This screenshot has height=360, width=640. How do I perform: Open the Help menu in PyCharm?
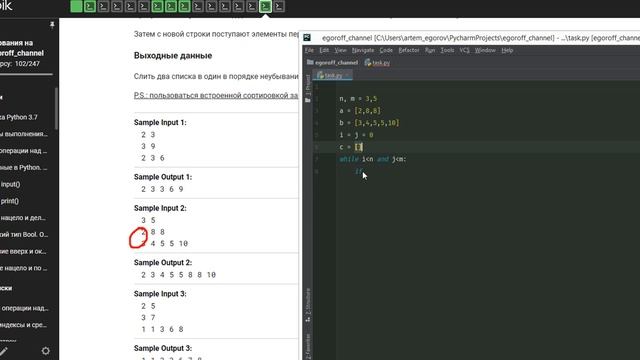point(507,50)
